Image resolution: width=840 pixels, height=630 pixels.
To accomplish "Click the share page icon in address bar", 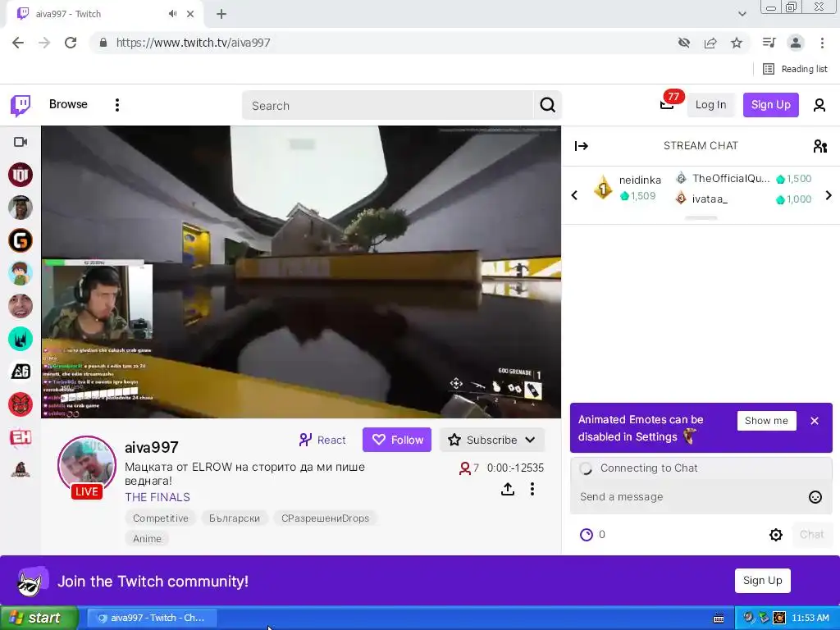I will (710, 43).
